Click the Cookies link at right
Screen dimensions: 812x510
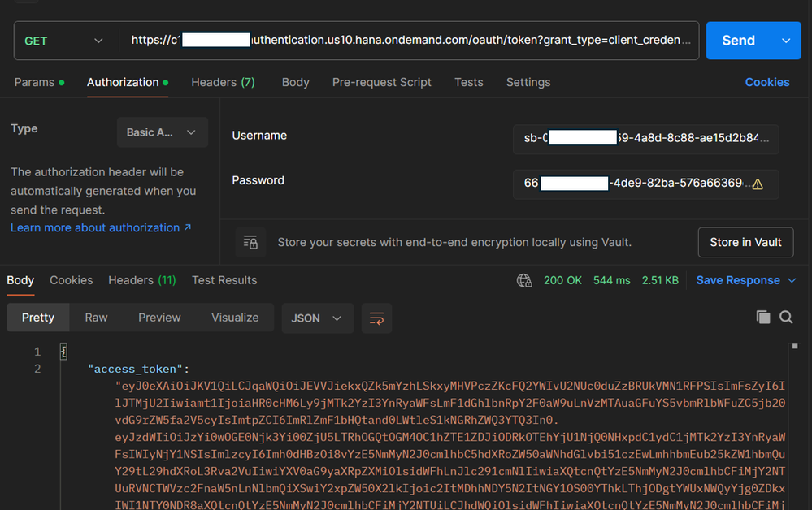point(767,82)
